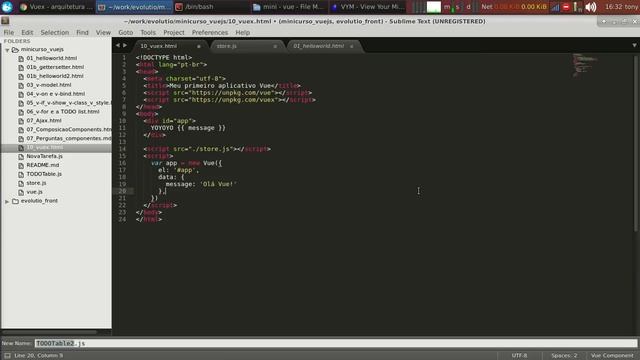The height and width of the screenshot is (360, 640).
Task: Switch to the VYM - View Your Mind window
Action: [x=367, y=7]
